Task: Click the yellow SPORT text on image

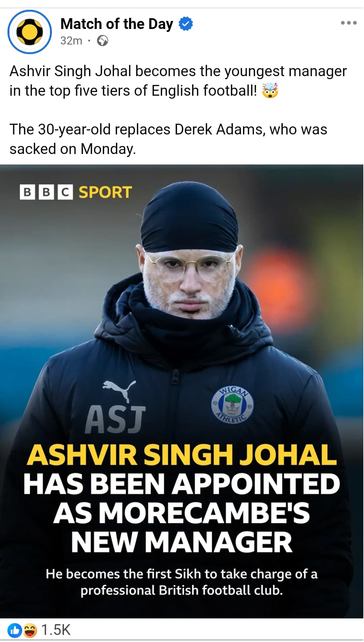Action: coord(105,192)
